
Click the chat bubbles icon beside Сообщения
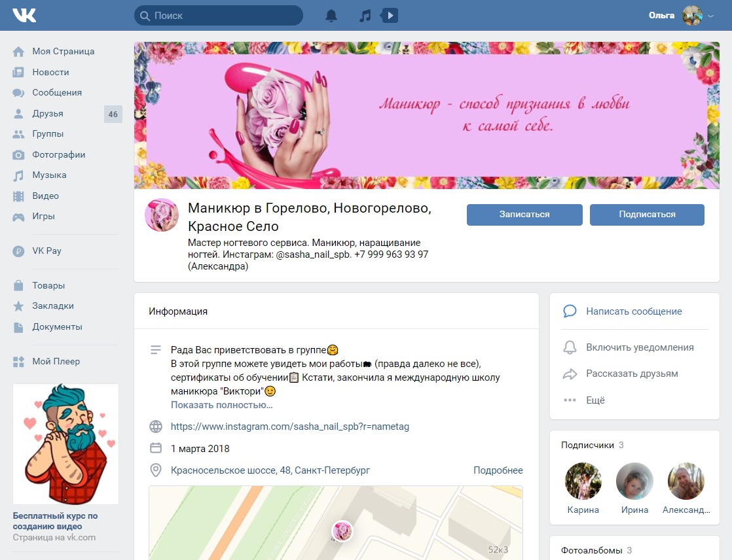[18, 93]
